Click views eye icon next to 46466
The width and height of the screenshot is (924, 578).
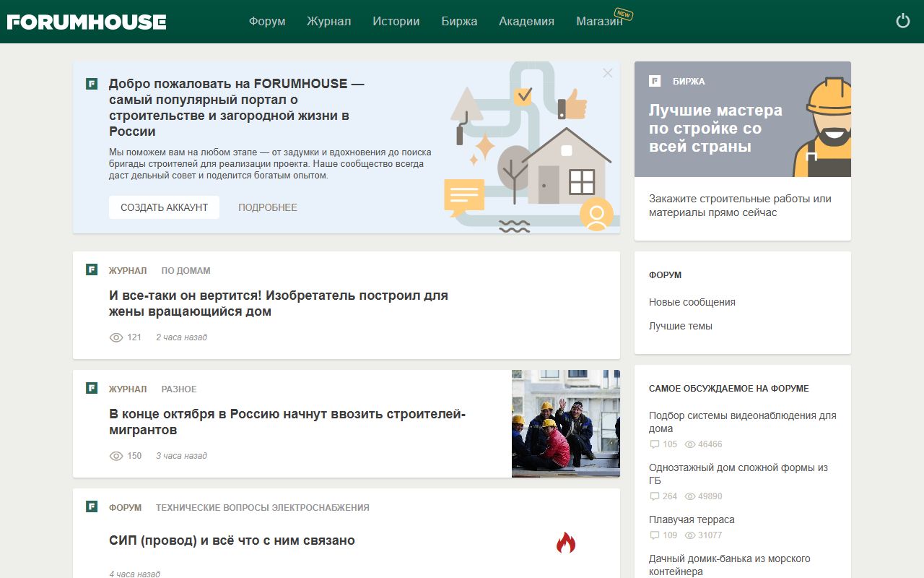pyautogui.click(x=690, y=444)
